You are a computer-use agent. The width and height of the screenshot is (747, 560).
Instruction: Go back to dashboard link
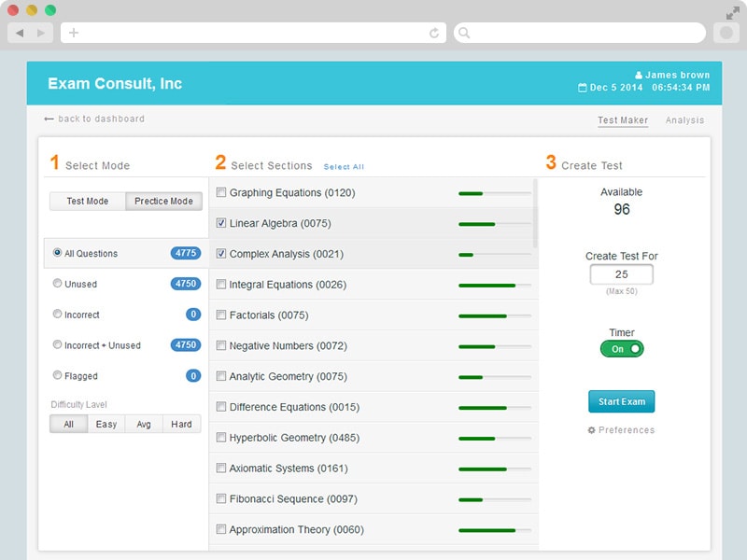pyautogui.click(x=101, y=119)
